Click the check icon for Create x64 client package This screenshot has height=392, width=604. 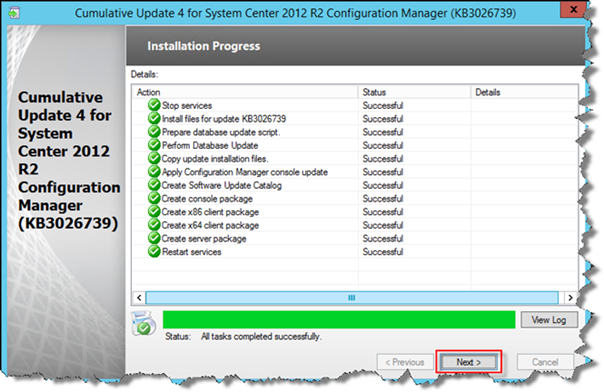(154, 225)
